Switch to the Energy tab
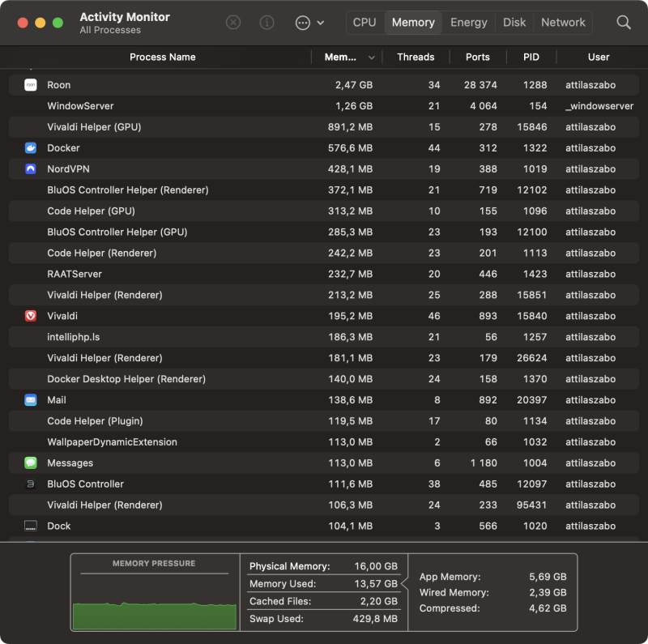This screenshot has width=648, height=644. [x=469, y=23]
